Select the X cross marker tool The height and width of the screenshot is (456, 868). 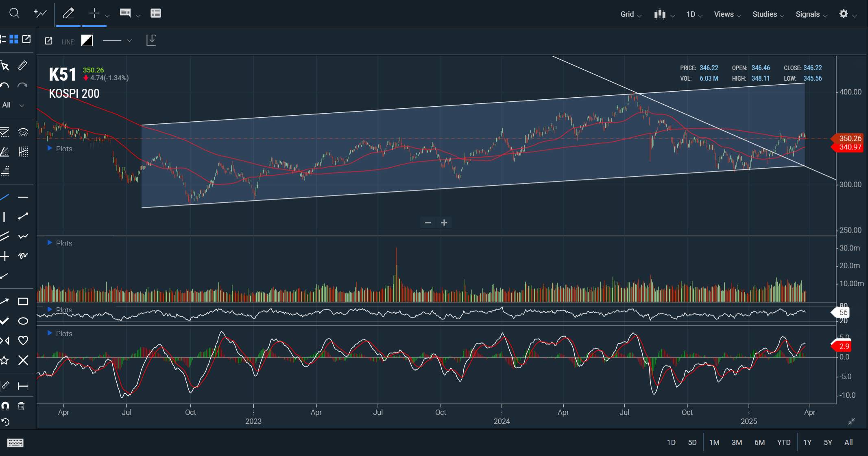point(23,360)
